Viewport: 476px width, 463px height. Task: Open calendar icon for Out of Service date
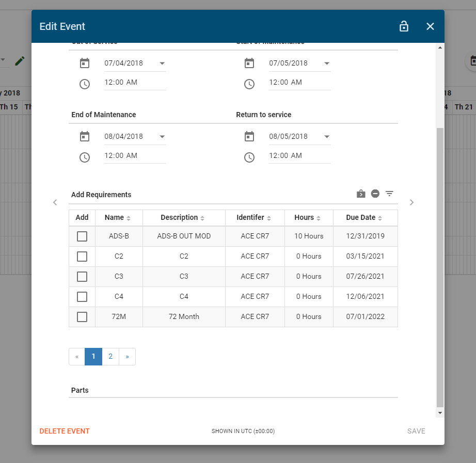[x=85, y=63]
